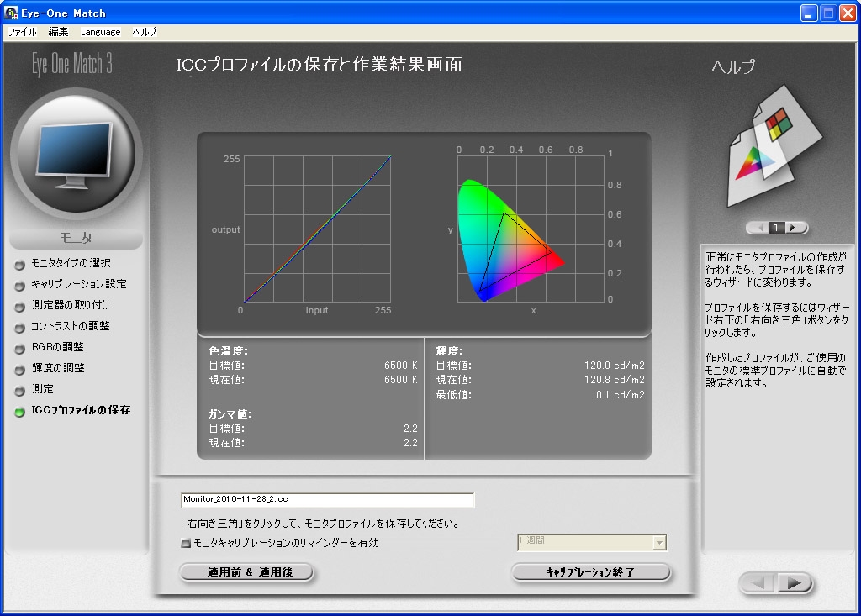Click the Eye-One Match title bar app icon
Image resolution: width=861 pixels, height=616 pixels.
point(11,13)
